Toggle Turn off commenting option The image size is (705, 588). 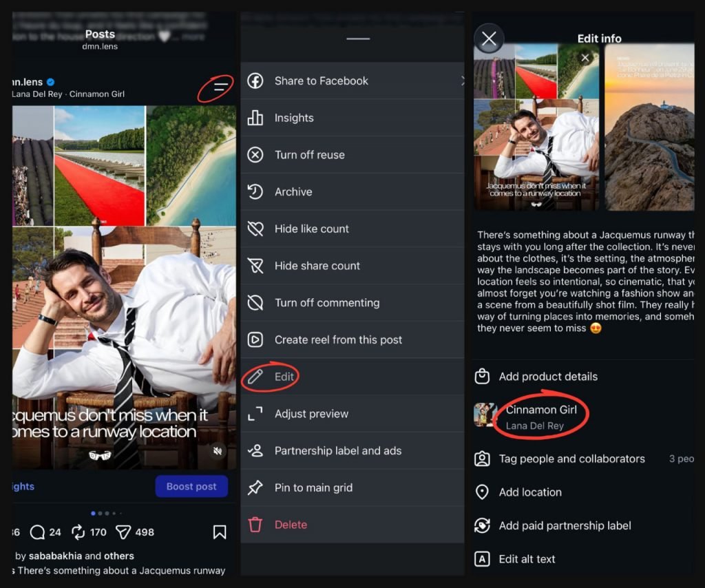pos(352,302)
